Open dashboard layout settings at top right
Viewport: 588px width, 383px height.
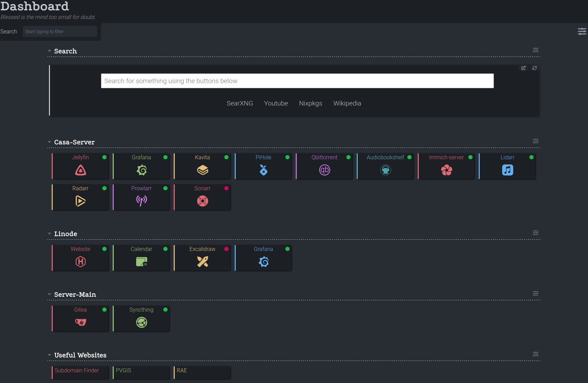(x=582, y=31)
